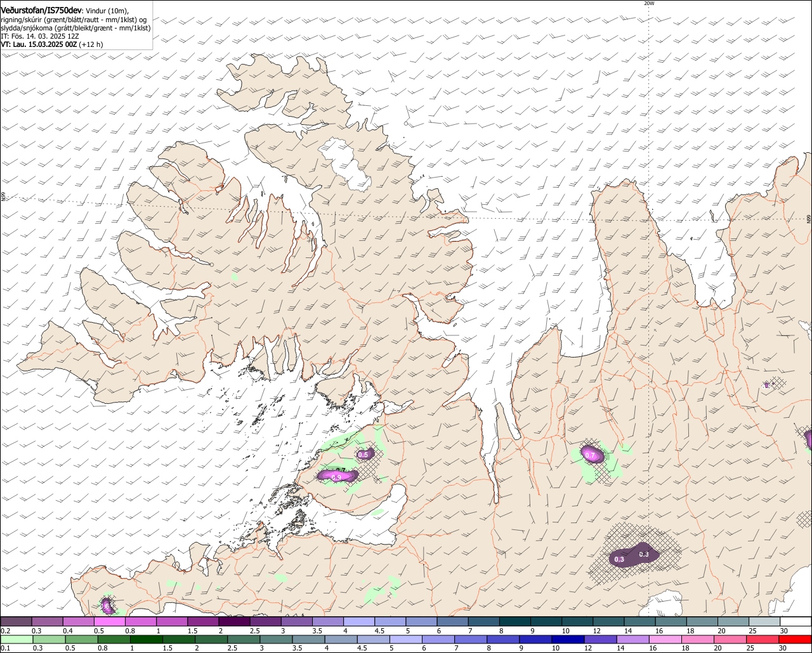Click the 6 slate blue swatch in upper legend row
This screenshot has width=812, height=653.
pyautogui.click(x=452, y=621)
